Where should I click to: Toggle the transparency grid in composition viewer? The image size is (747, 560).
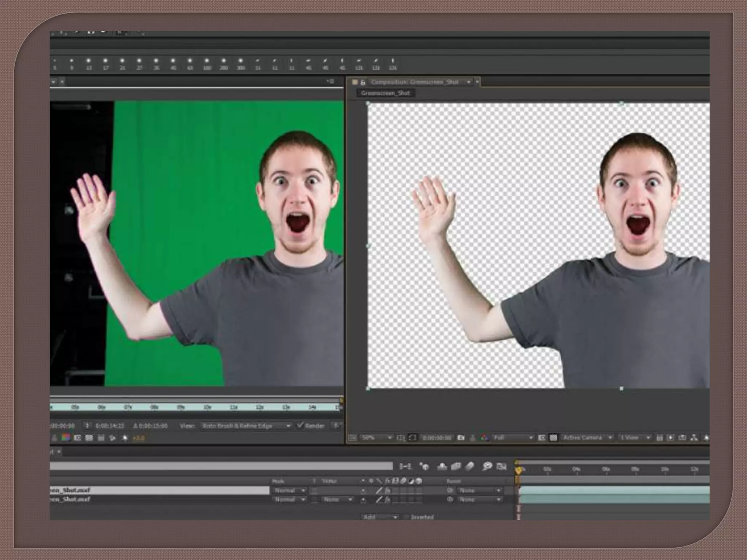click(553, 437)
